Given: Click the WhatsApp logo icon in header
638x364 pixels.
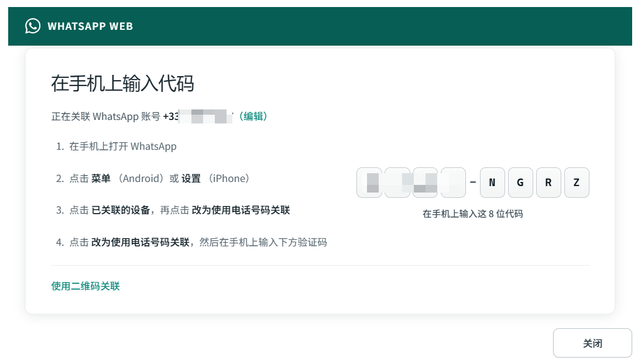Looking at the screenshot, I should pyautogui.click(x=33, y=26).
